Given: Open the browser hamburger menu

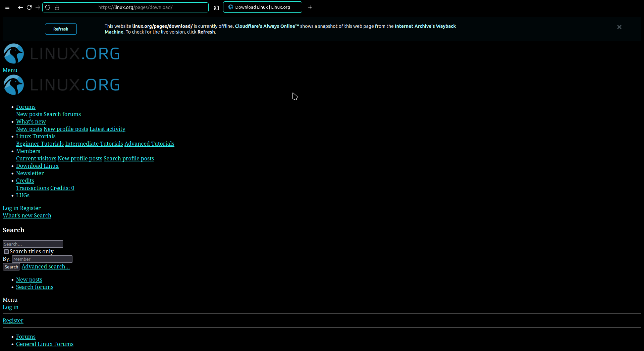Looking at the screenshot, I should coord(7,7).
